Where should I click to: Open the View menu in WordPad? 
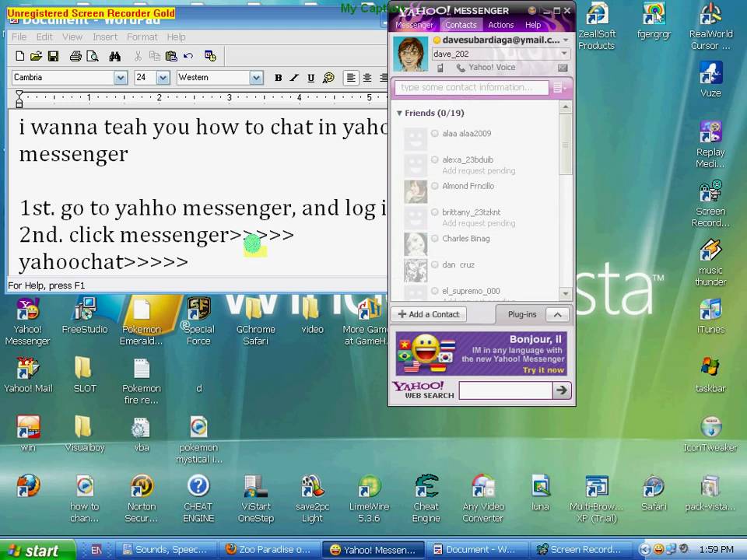point(72,37)
